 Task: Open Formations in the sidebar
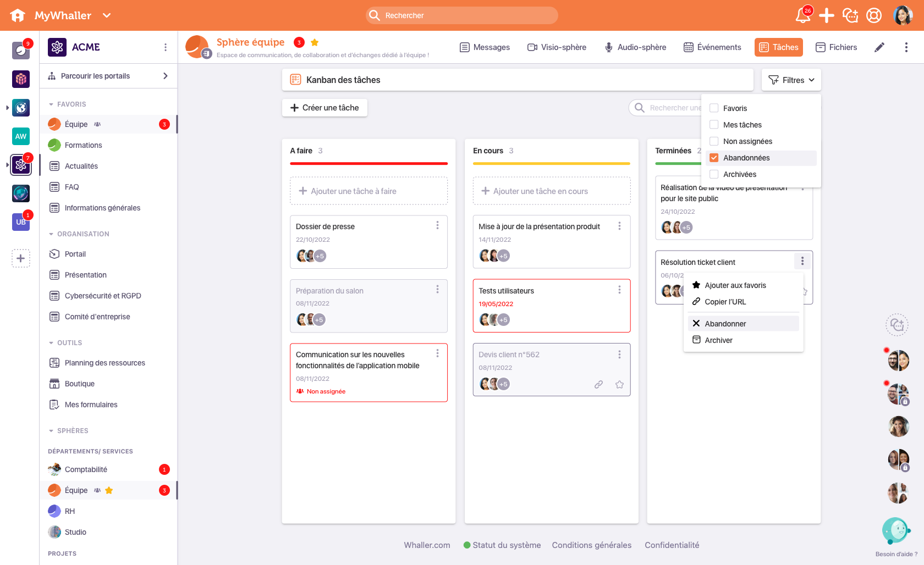pos(83,145)
